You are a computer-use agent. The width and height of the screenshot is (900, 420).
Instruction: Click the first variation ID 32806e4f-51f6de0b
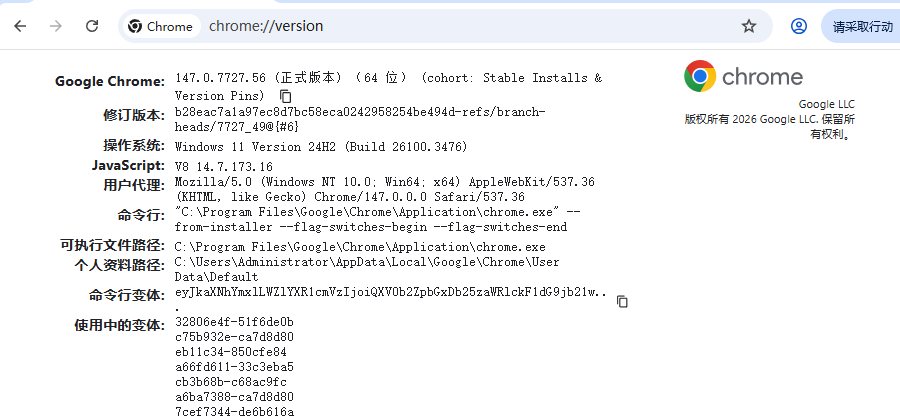tap(234, 322)
